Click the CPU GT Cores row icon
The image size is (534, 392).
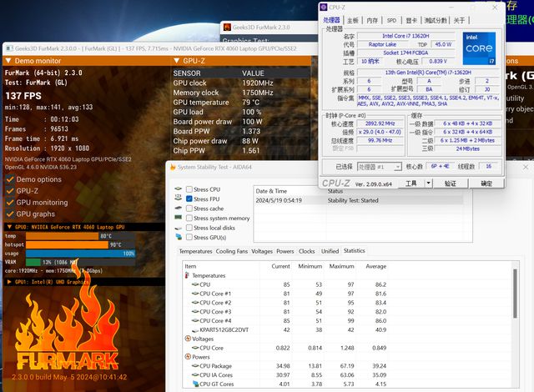coord(194,384)
